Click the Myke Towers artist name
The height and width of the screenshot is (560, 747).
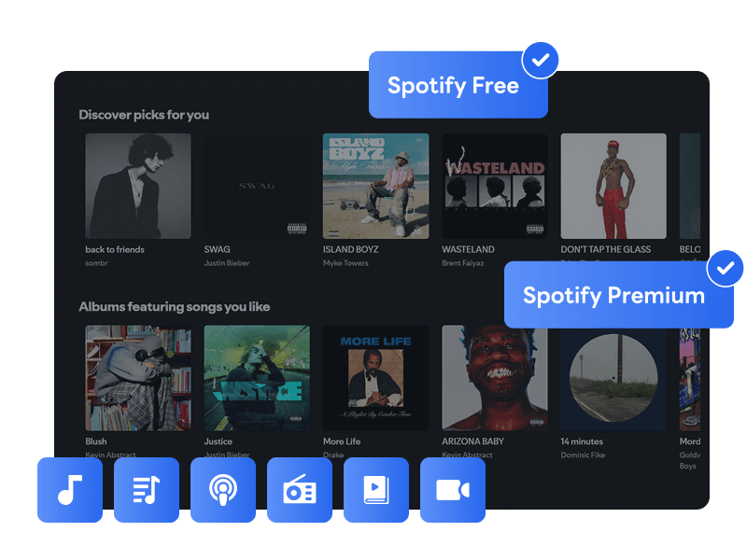(x=345, y=263)
